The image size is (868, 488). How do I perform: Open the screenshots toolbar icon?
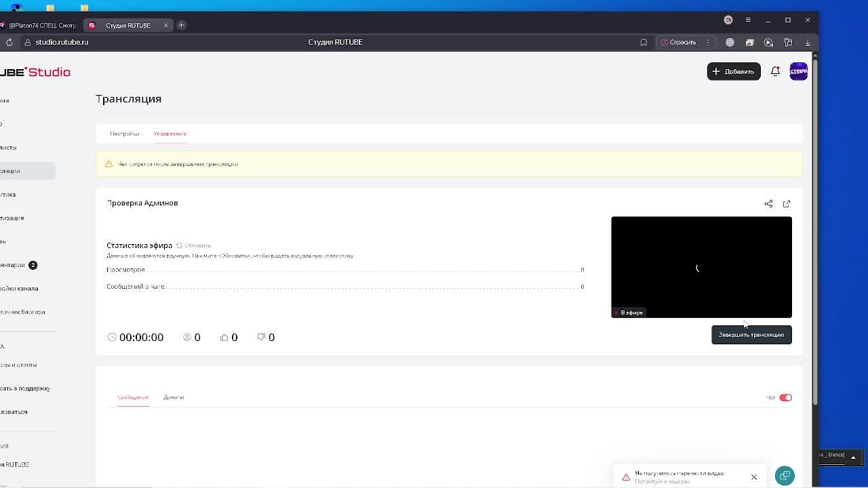tap(749, 42)
